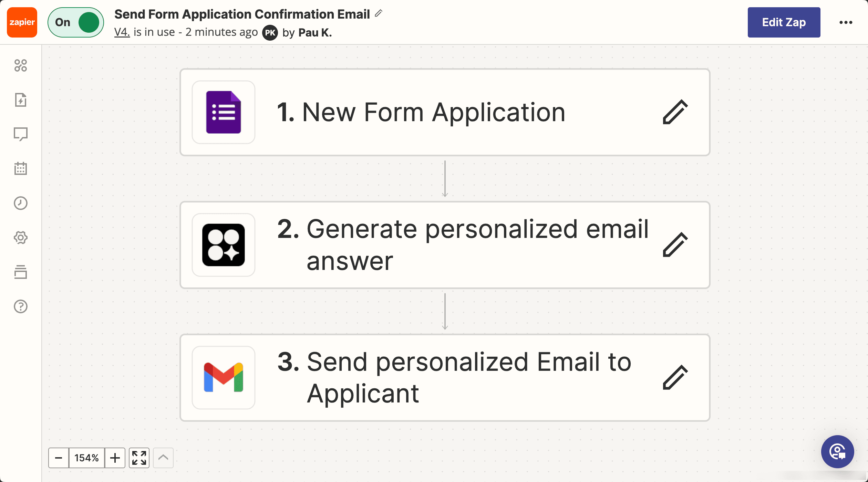The image size is (868, 482).
Task: Open the comments chat bubble icon
Action: click(x=21, y=134)
